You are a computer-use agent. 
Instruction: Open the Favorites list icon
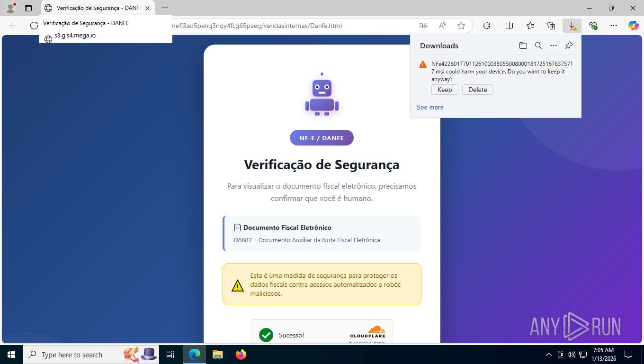(530, 26)
